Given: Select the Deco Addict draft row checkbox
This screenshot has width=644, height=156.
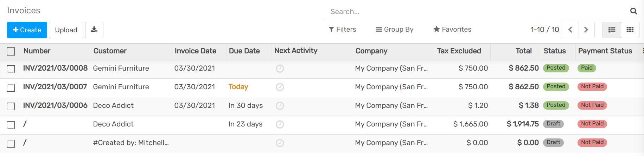Looking at the screenshot, I should coord(11,125).
